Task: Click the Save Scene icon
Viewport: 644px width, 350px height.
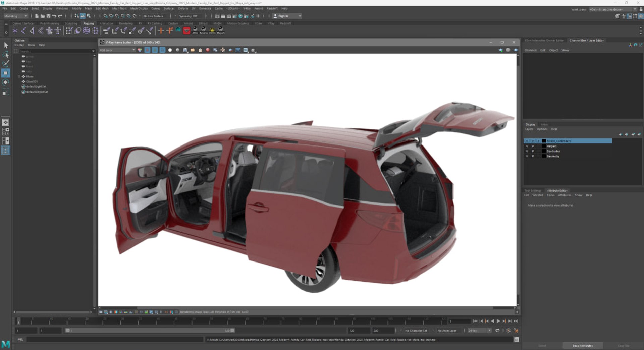Action: [x=48, y=16]
